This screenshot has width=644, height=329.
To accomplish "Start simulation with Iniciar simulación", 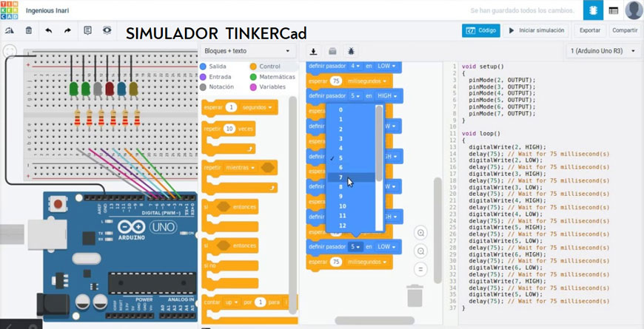I will click(537, 30).
